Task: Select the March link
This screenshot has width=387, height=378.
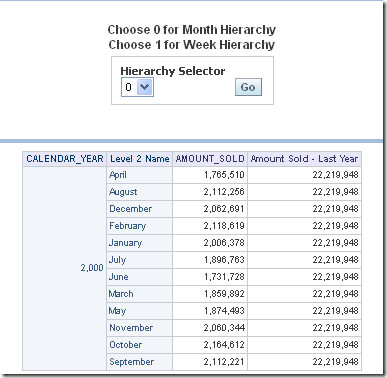Action: pos(121,294)
